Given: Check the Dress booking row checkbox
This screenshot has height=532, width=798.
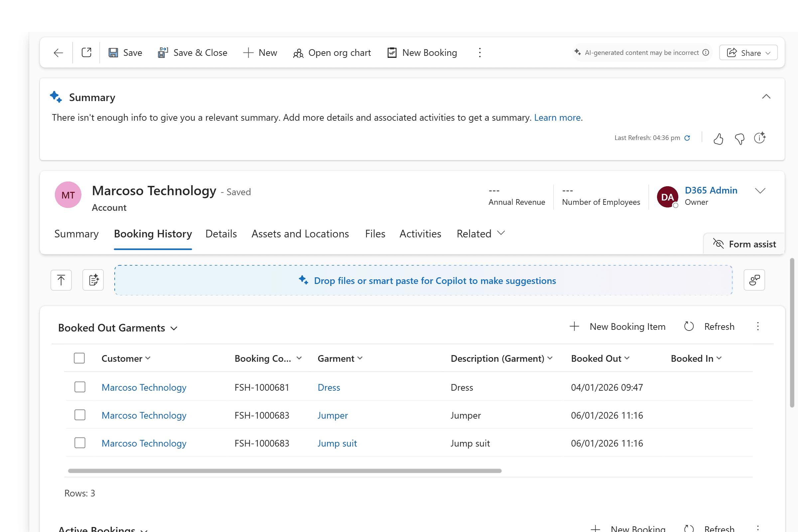Looking at the screenshot, I should [80, 387].
